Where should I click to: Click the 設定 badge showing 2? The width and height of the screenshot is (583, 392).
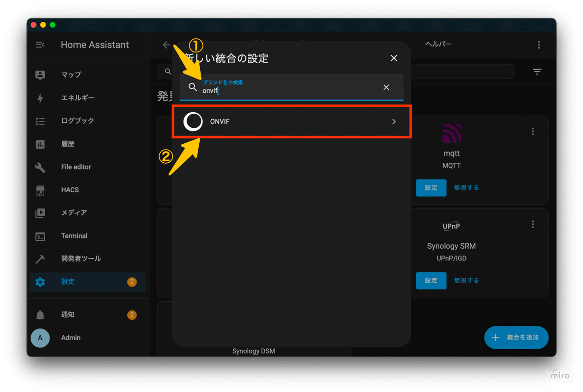[132, 282]
